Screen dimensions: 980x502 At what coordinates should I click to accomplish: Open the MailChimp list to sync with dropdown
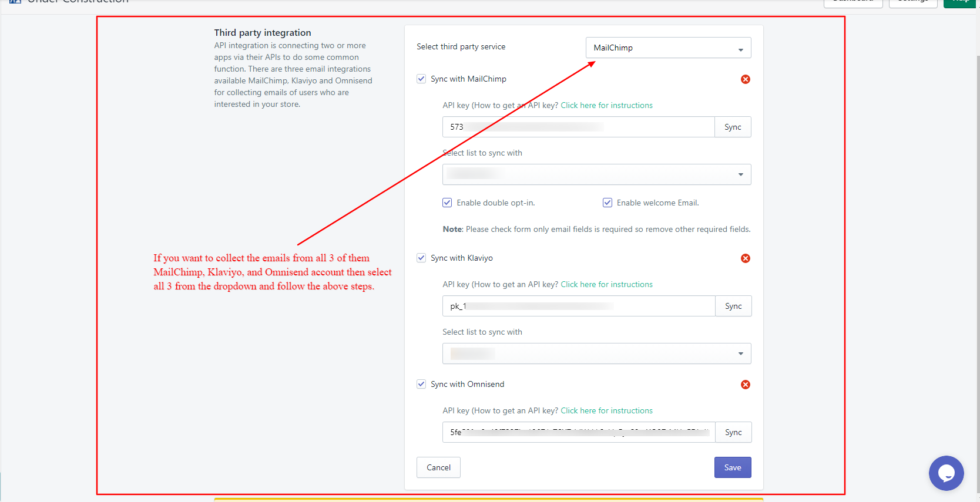pyautogui.click(x=597, y=174)
